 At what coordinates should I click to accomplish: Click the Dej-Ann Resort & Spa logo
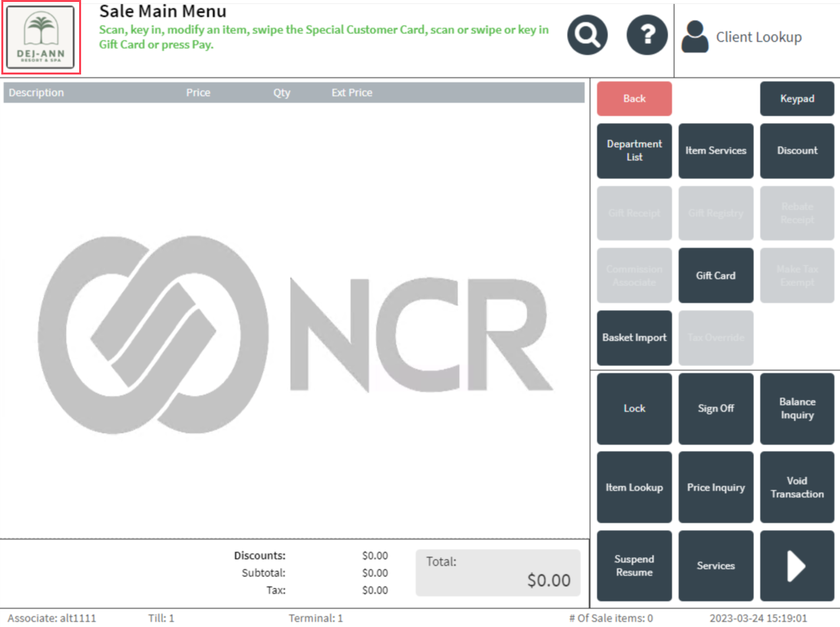[x=41, y=38]
